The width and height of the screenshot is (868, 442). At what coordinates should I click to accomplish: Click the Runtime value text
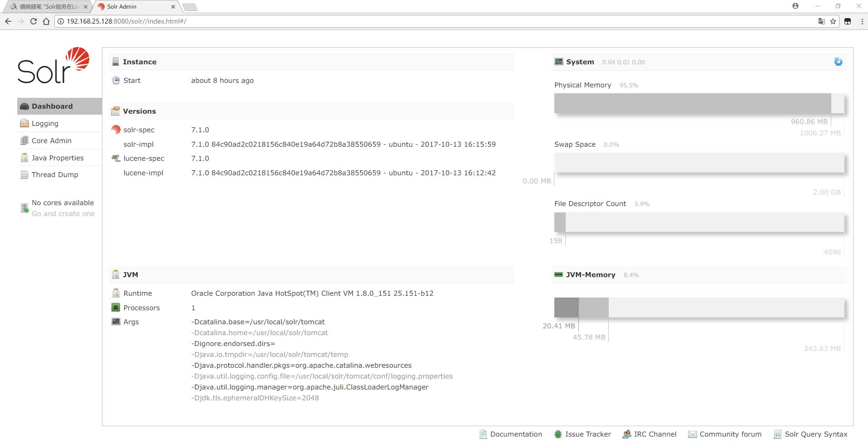(312, 293)
